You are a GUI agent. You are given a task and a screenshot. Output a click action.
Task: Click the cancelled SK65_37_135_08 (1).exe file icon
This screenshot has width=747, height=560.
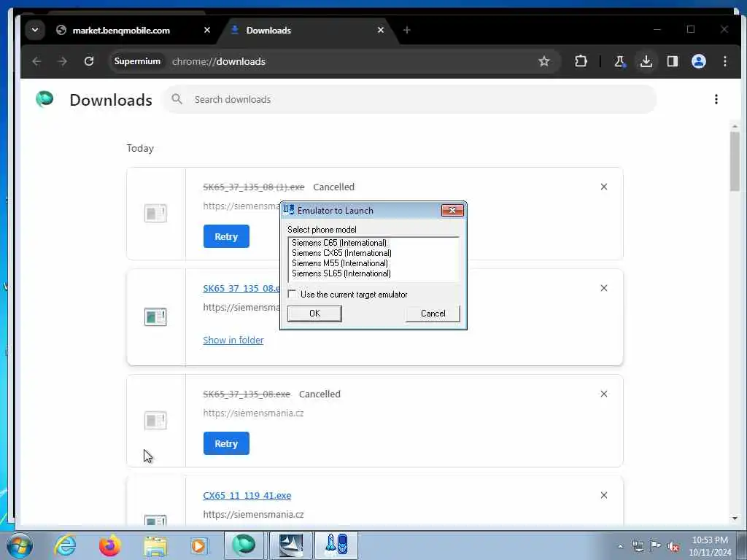tap(155, 214)
